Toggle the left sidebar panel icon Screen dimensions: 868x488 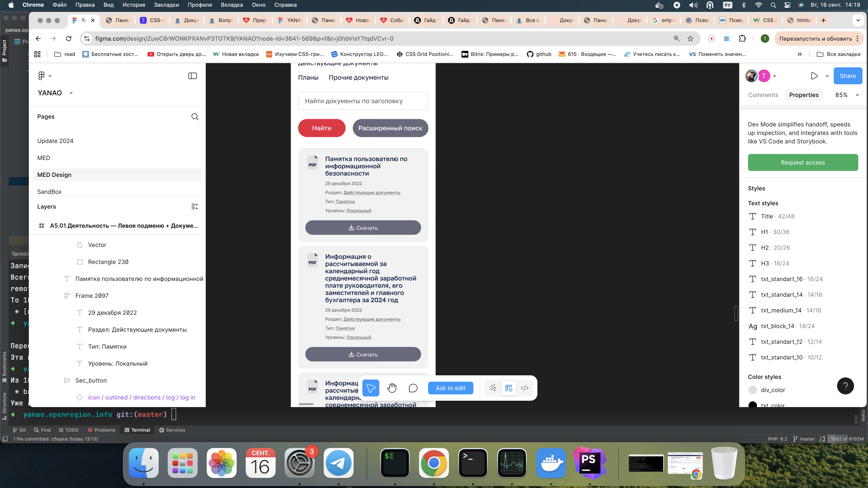click(192, 76)
